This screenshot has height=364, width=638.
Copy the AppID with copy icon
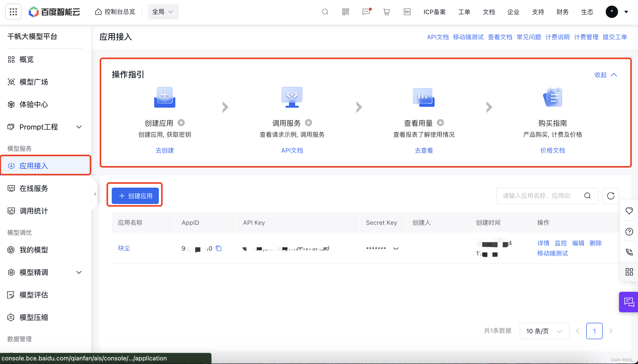[219, 248]
